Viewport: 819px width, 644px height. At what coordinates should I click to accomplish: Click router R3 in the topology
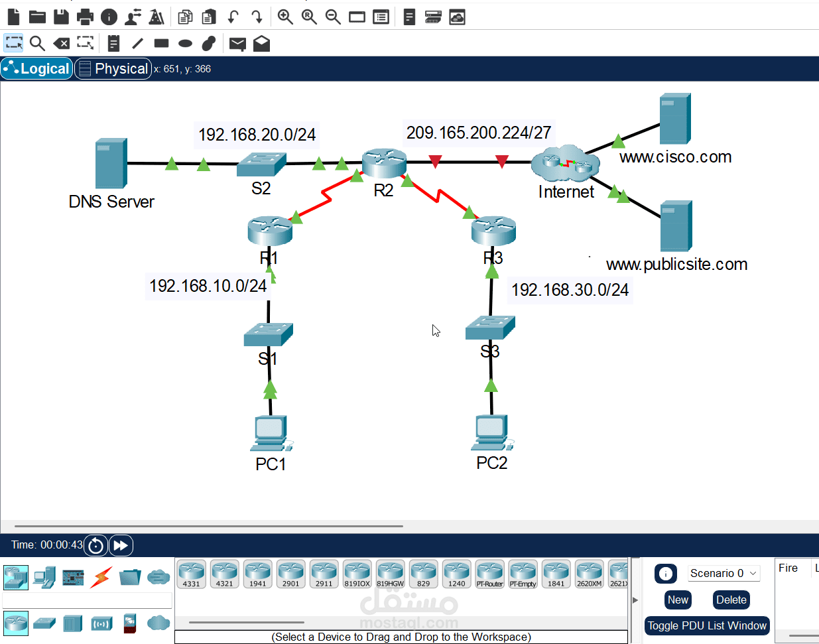493,230
